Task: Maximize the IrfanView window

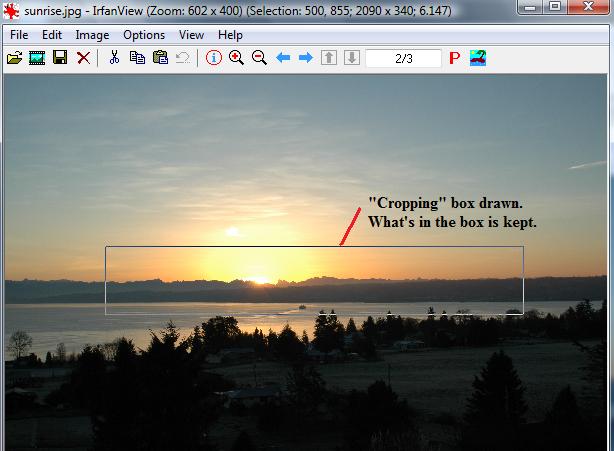Action: pos(554,7)
